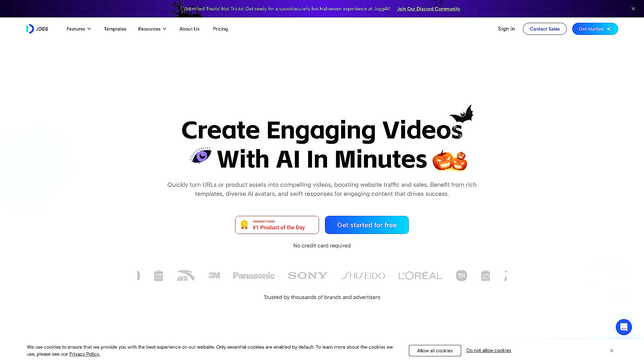
Task: Click the Contact Sales button
Action: [x=544, y=29]
